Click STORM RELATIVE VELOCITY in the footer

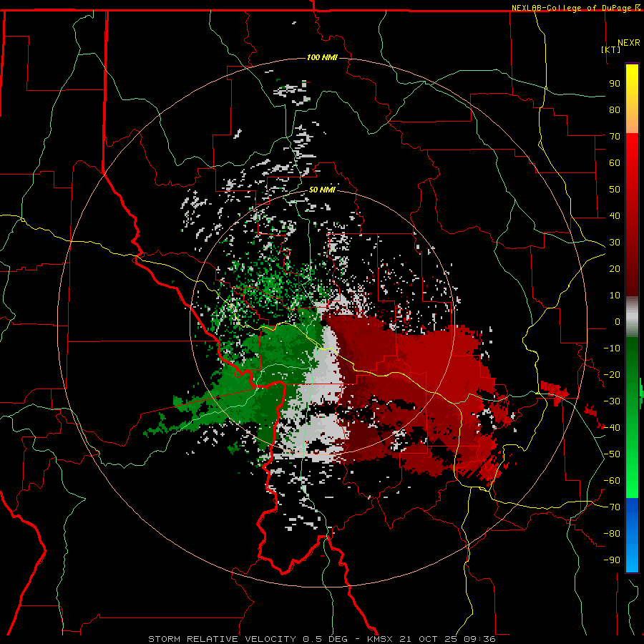(222, 639)
